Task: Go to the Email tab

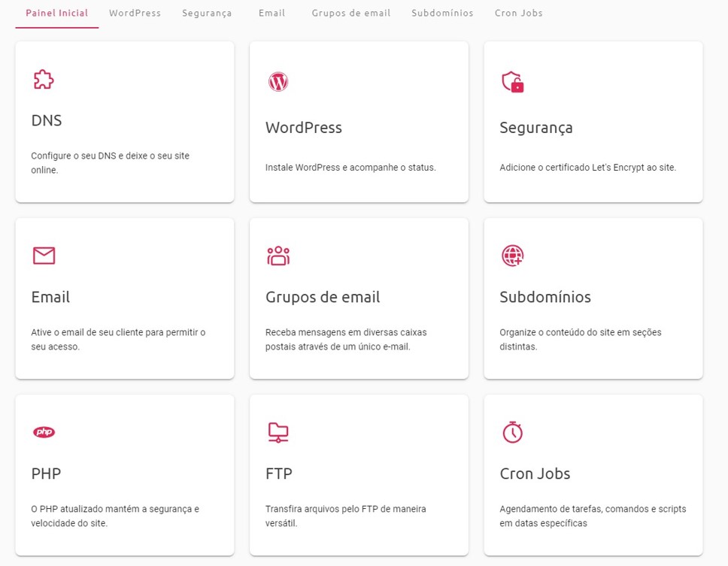Action: pos(272,13)
